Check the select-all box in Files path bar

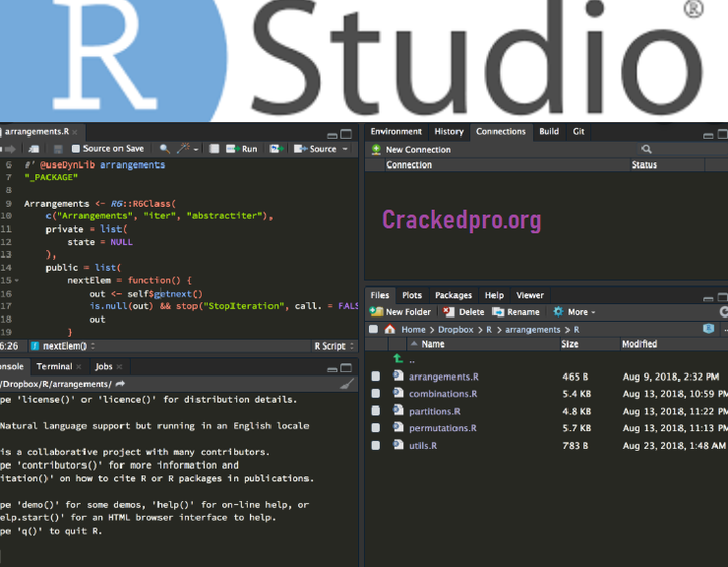click(373, 330)
